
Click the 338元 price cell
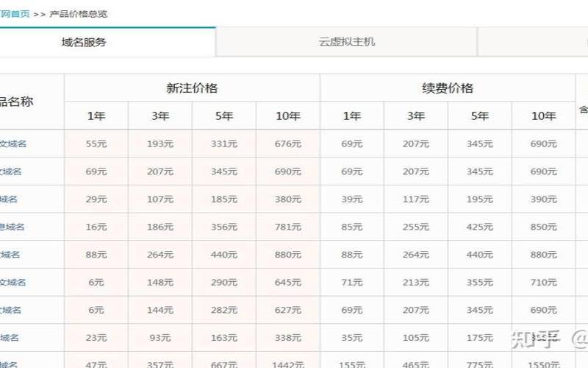pos(288,338)
